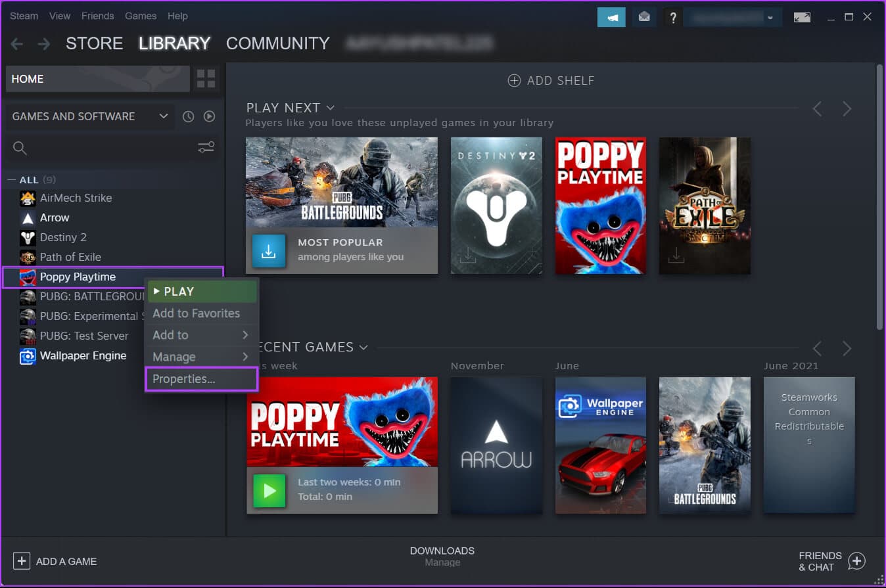This screenshot has width=886, height=588.
Task: Expand Play Next shelf dropdown
Action: [330, 108]
